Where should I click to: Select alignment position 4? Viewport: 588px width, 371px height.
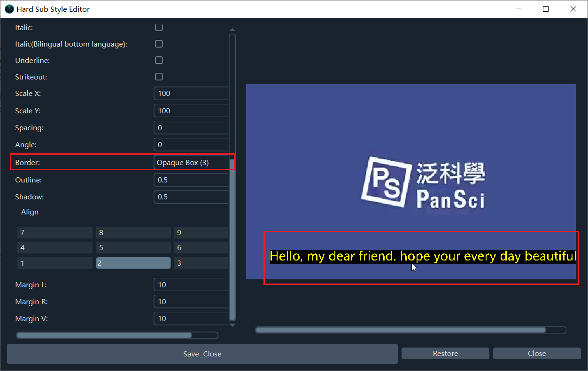click(54, 248)
